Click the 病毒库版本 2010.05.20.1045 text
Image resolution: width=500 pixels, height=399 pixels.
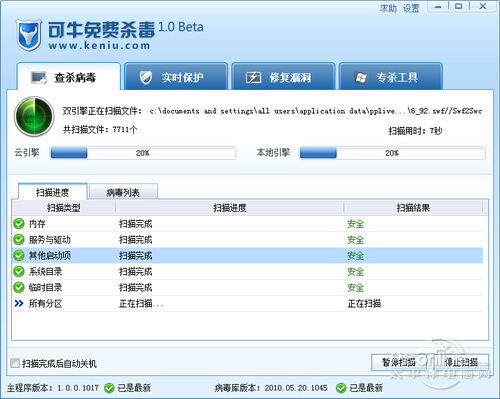(x=271, y=388)
